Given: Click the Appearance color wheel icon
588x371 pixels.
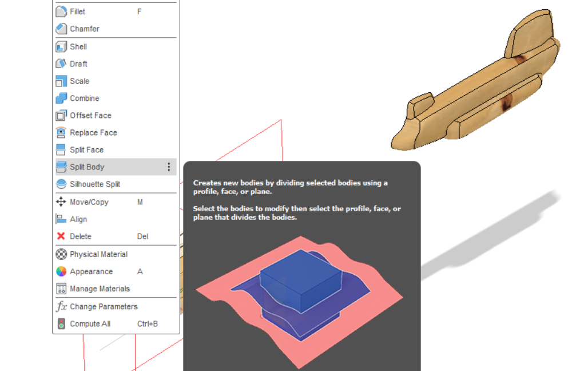Looking at the screenshot, I should (x=61, y=271).
